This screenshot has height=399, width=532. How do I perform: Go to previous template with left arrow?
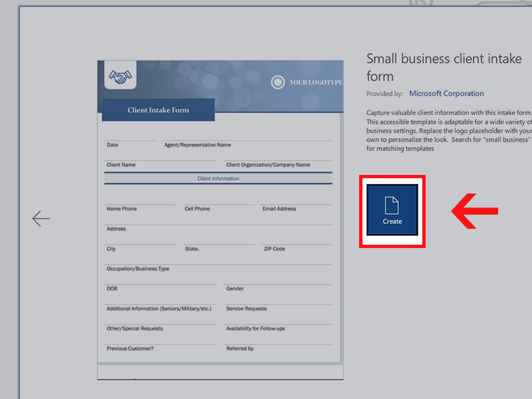point(41,219)
